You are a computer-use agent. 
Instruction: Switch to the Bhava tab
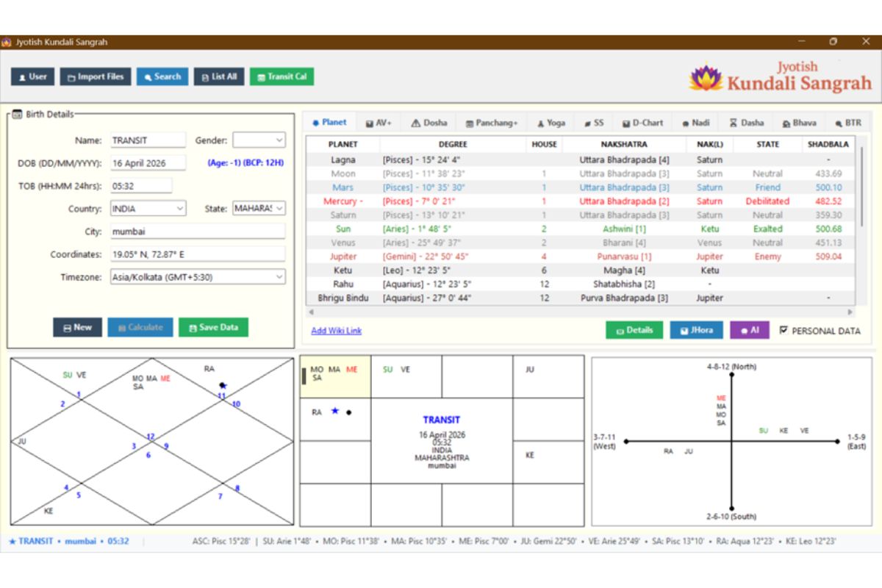coord(800,123)
